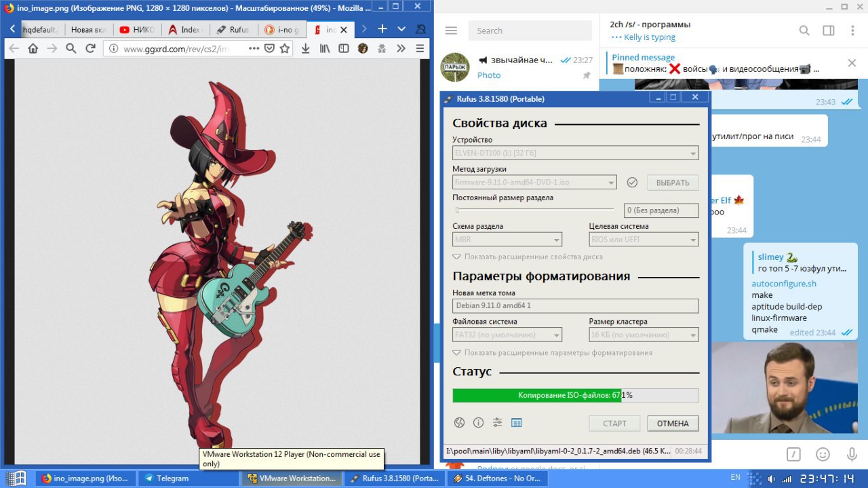Open the Размер кластера dropdown

pyautogui.click(x=644, y=335)
